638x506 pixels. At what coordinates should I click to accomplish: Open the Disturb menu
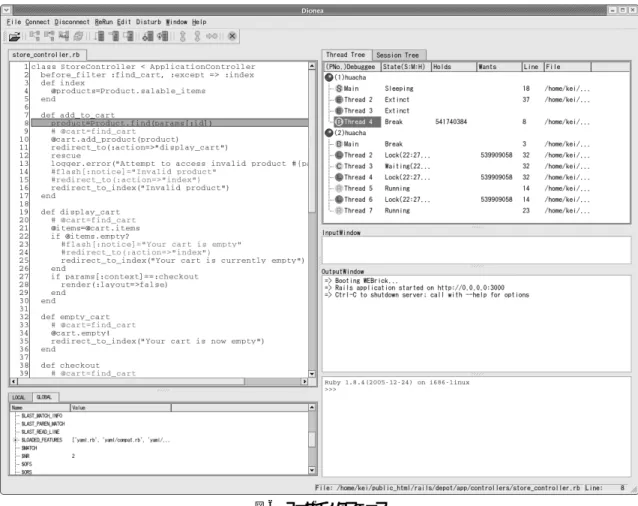pos(149,22)
